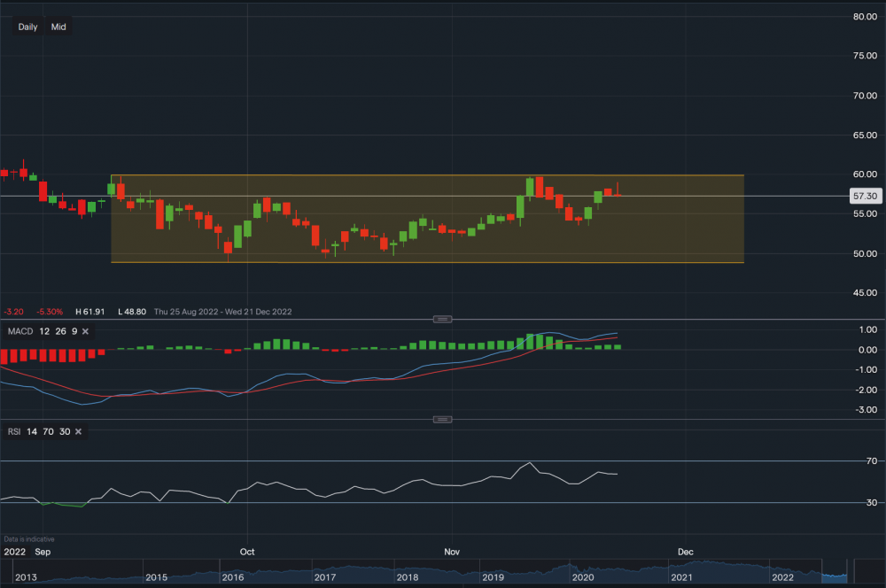Click the MACD indicator label

point(19,331)
